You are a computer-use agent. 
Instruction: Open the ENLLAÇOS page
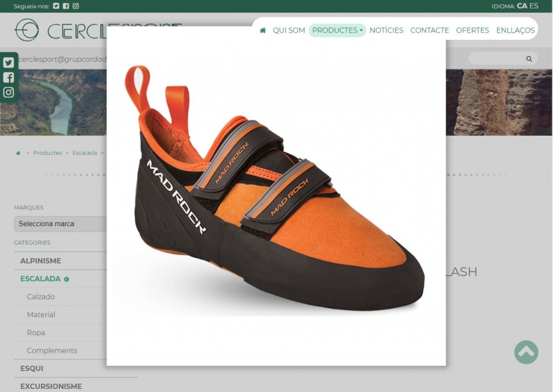click(x=516, y=30)
